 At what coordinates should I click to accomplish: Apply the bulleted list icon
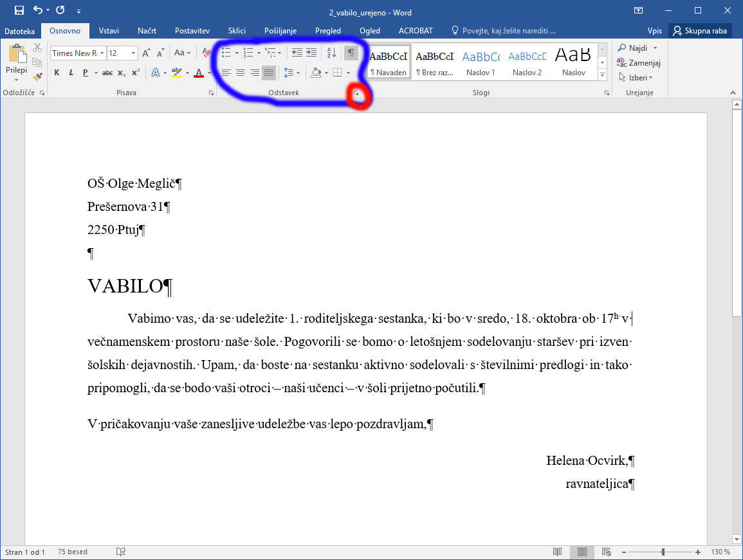(x=226, y=53)
